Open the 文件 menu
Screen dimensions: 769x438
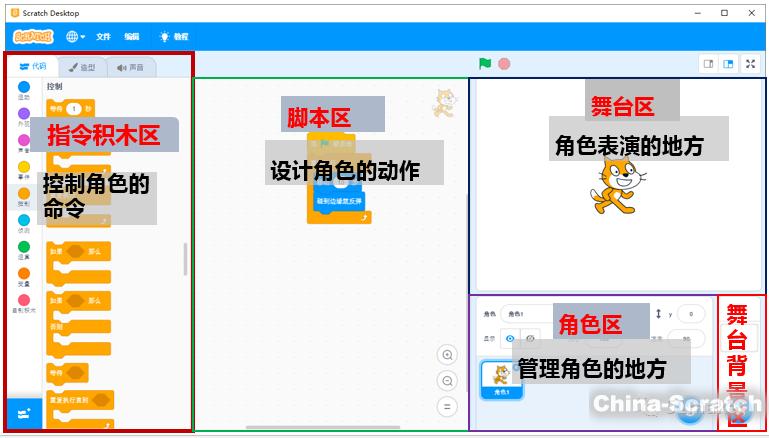tap(103, 36)
